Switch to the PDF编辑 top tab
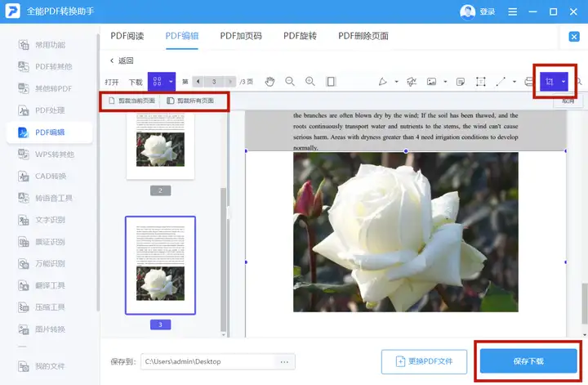The width and height of the screenshot is (588, 385). [x=182, y=36]
